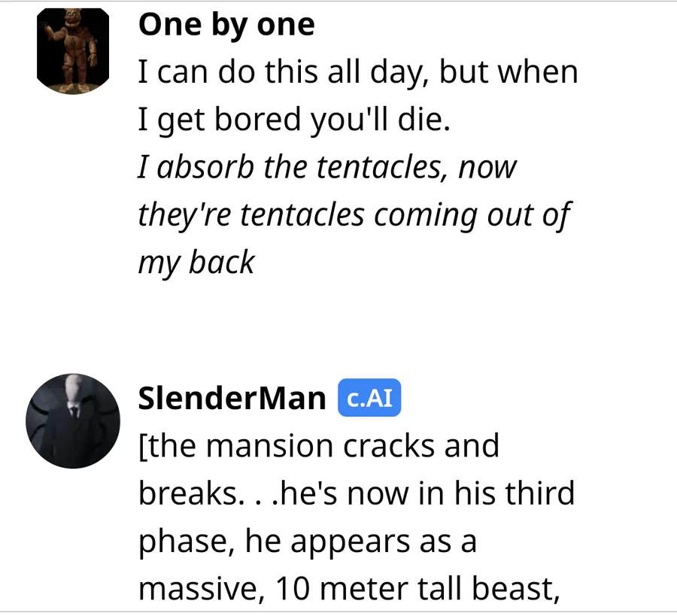
Task: Select the "One by one" username
Action: tap(226, 26)
